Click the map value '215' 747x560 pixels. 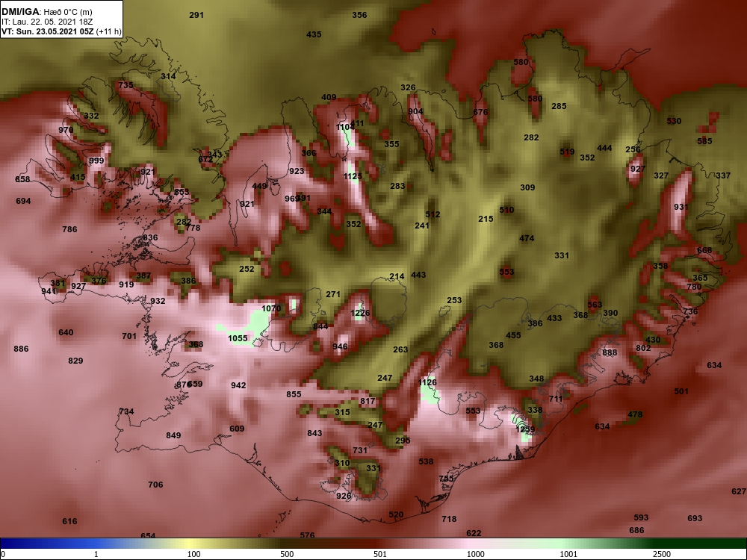486,219
